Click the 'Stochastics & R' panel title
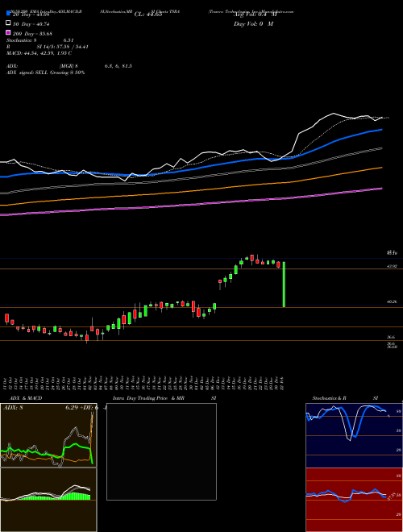403x532 pixels. 330,398
